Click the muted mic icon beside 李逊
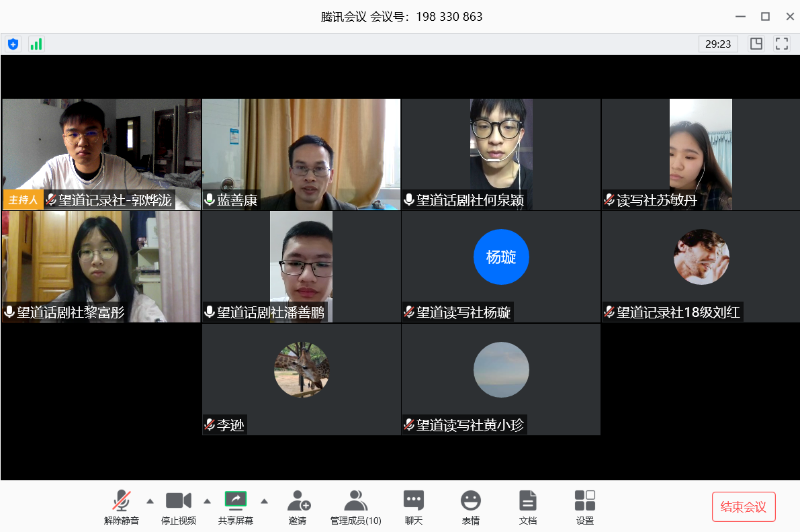 (209, 425)
